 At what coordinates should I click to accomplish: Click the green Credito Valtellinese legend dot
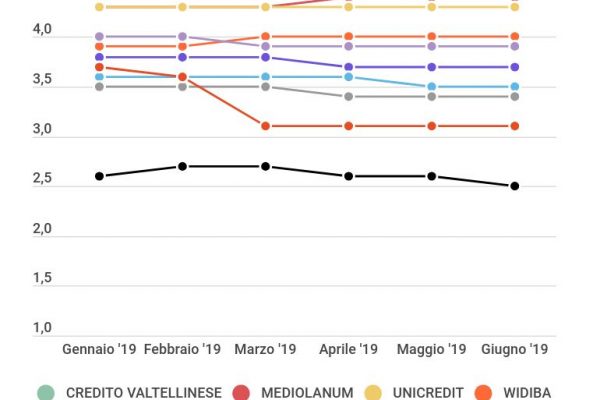tap(44, 393)
